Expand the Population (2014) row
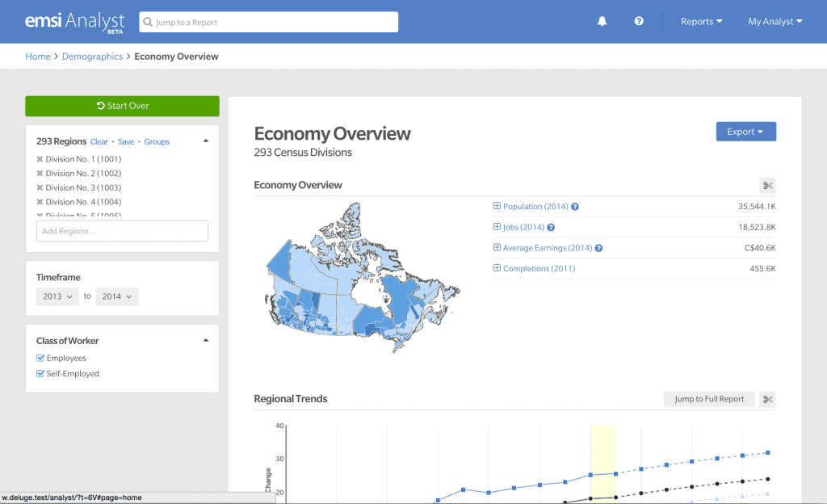 click(x=497, y=206)
